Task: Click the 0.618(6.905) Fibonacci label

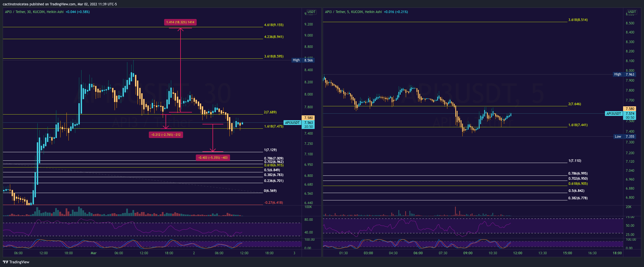Action: [x=578, y=184]
